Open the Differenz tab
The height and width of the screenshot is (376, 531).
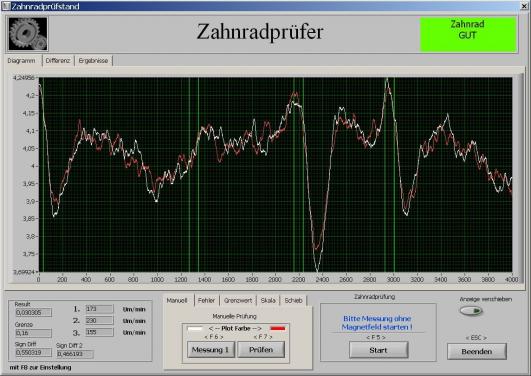coord(58,61)
